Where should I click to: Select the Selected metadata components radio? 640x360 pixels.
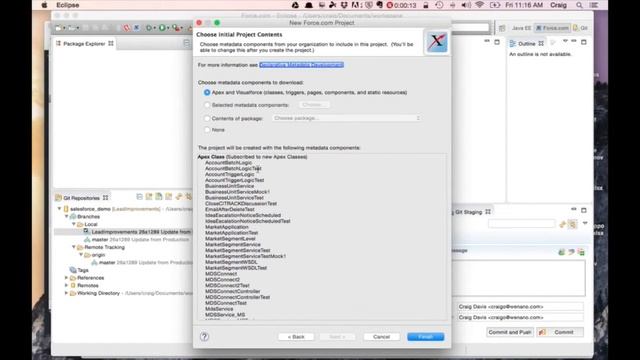207,105
